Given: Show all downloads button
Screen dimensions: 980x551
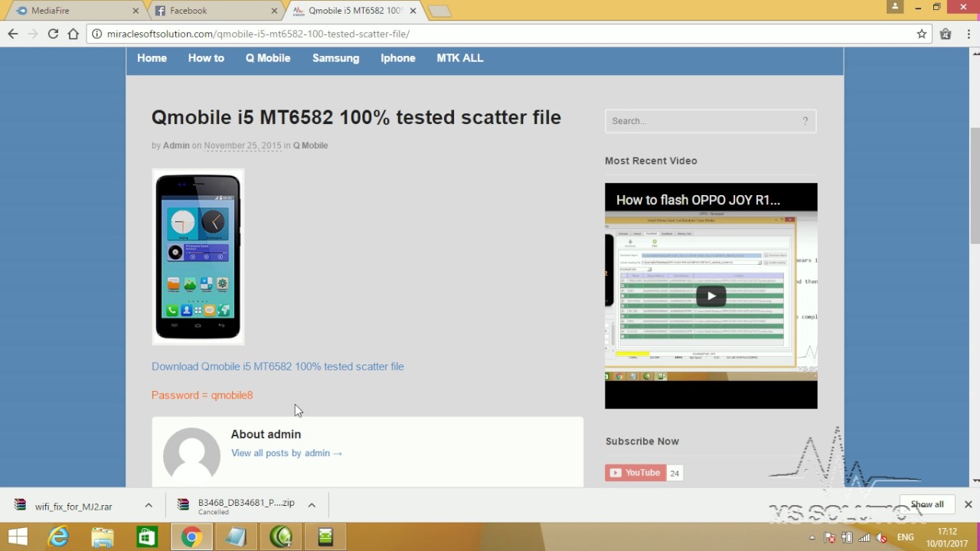Looking at the screenshot, I should [x=927, y=504].
